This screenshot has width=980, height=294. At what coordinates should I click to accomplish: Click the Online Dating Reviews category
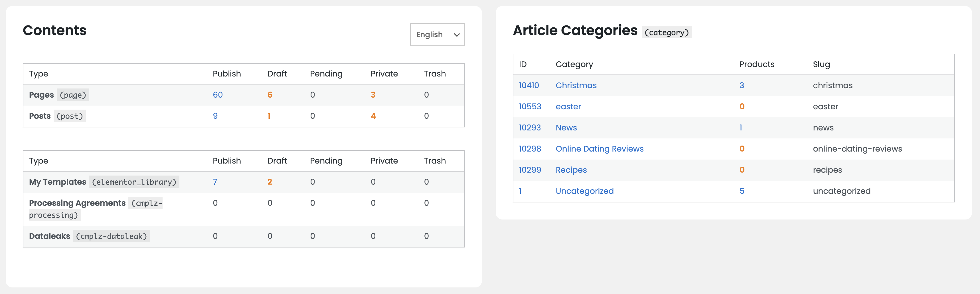599,149
